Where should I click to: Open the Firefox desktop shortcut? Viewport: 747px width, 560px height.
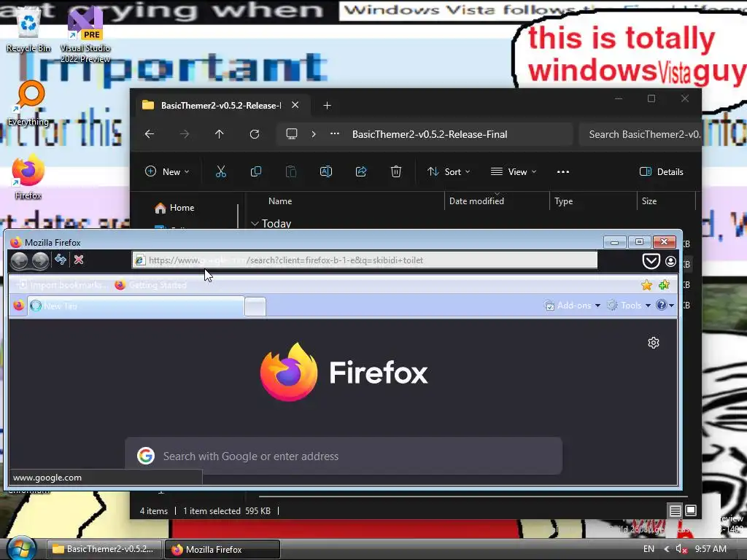pos(28,176)
